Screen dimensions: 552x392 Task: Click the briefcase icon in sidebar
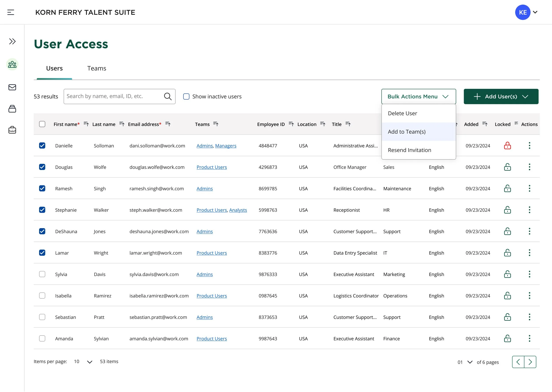pyautogui.click(x=12, y=130)
